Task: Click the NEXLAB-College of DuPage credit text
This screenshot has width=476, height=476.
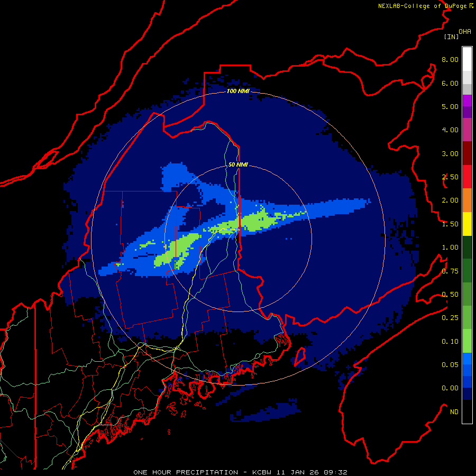Action: point(425,6)
